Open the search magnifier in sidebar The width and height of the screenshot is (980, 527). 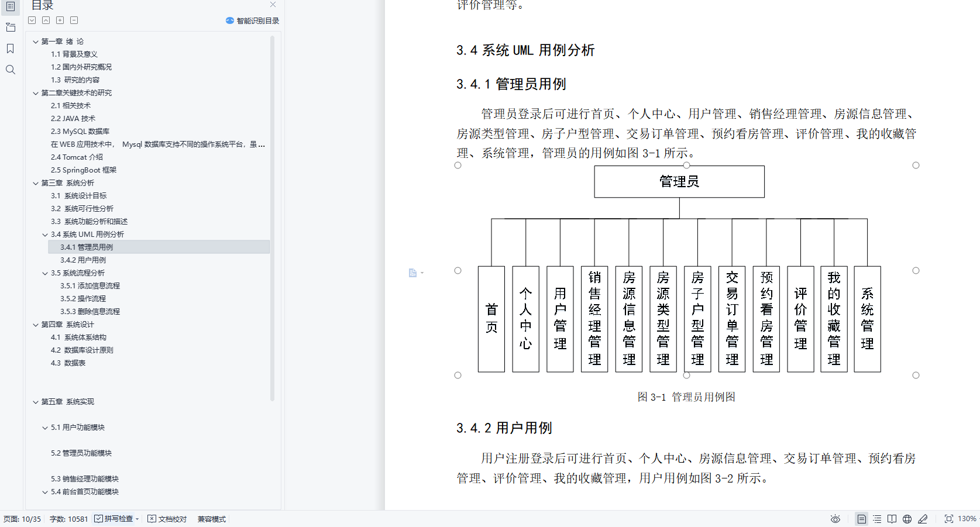tap(11, 70)
